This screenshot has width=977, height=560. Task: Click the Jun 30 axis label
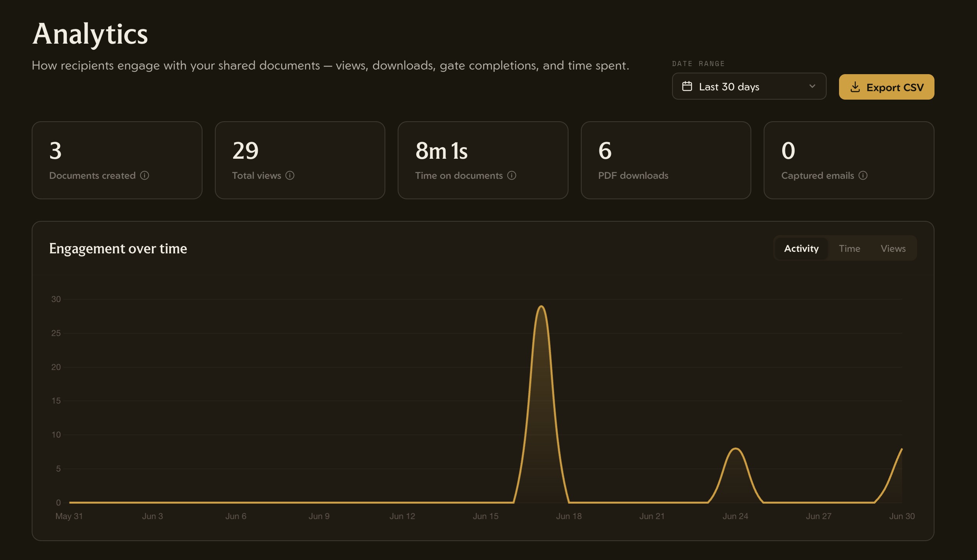point(902,516)
